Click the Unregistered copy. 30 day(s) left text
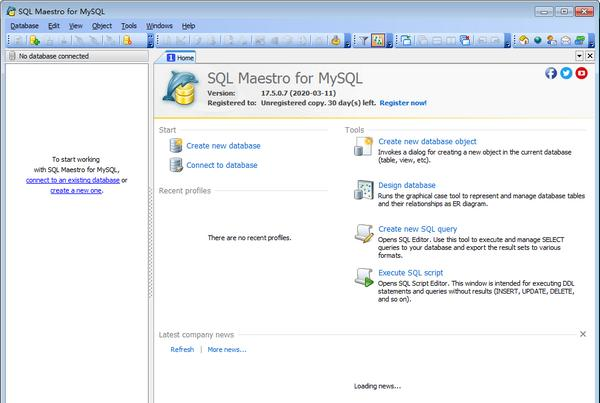The width and height of the screenshot is (600, 403). pyautogui.click(x=318, y=103)
